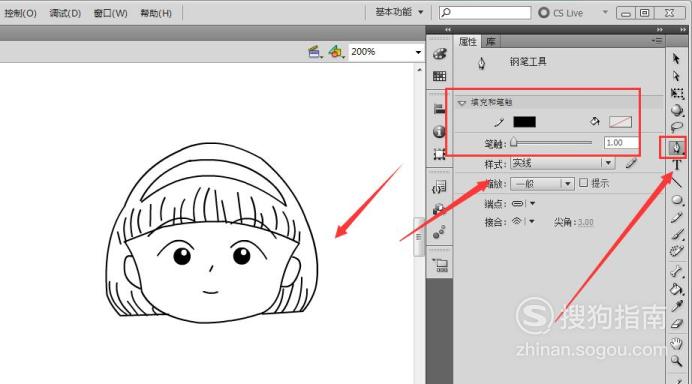Click the Edit Symbols icon
Screen dimensions: 692x384
click(x=336, y=52)
